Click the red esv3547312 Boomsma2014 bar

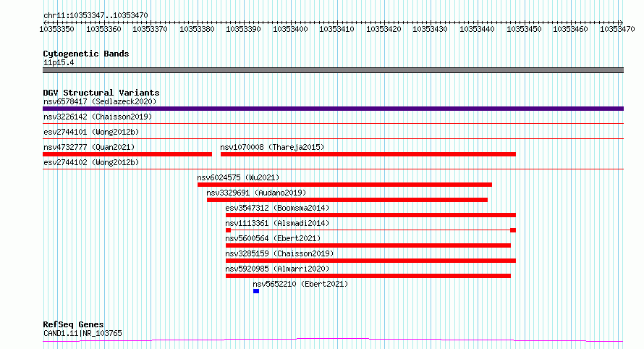[x=370, y=215]
